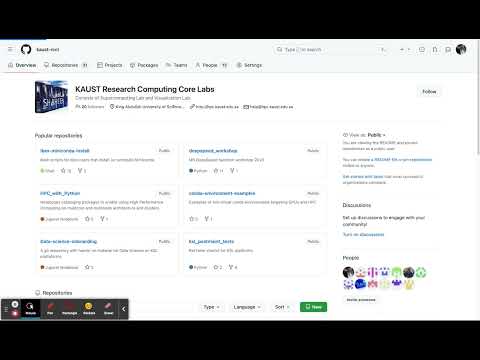The height and width of the screenshot is (360, 480).
Task: Click fork count of ibex-miniconda-install
Action: point(82,171)
